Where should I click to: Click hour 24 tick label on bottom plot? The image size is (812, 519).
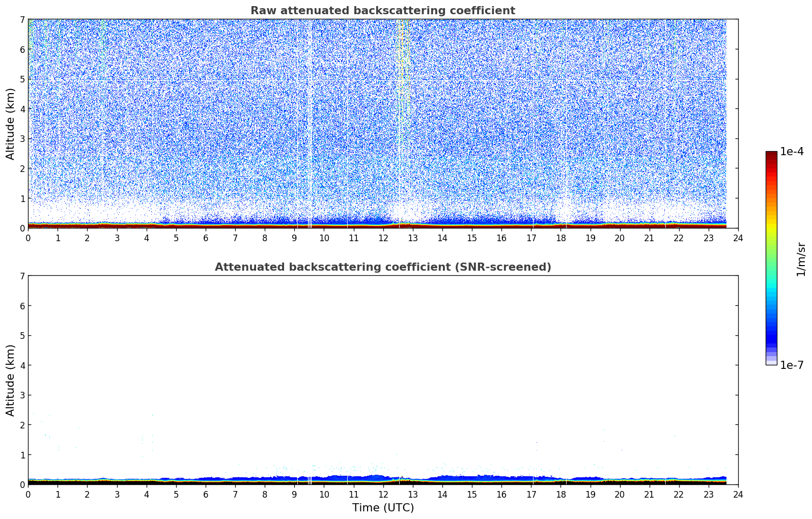point(738,494)
